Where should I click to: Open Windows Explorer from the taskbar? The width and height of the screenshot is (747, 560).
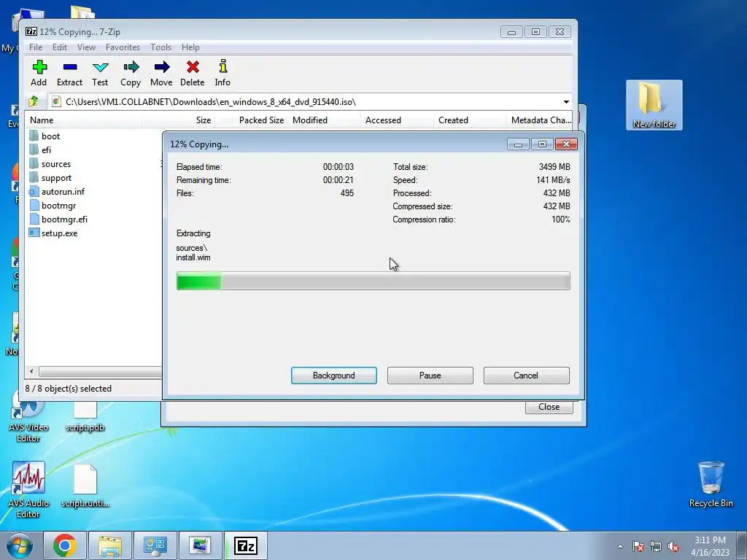point(110,545)
